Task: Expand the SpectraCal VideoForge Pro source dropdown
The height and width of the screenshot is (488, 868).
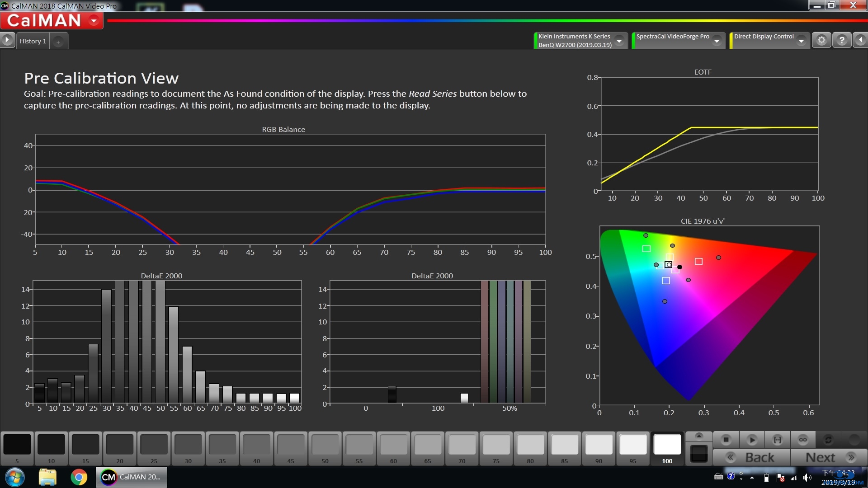Action: (717, 41)
